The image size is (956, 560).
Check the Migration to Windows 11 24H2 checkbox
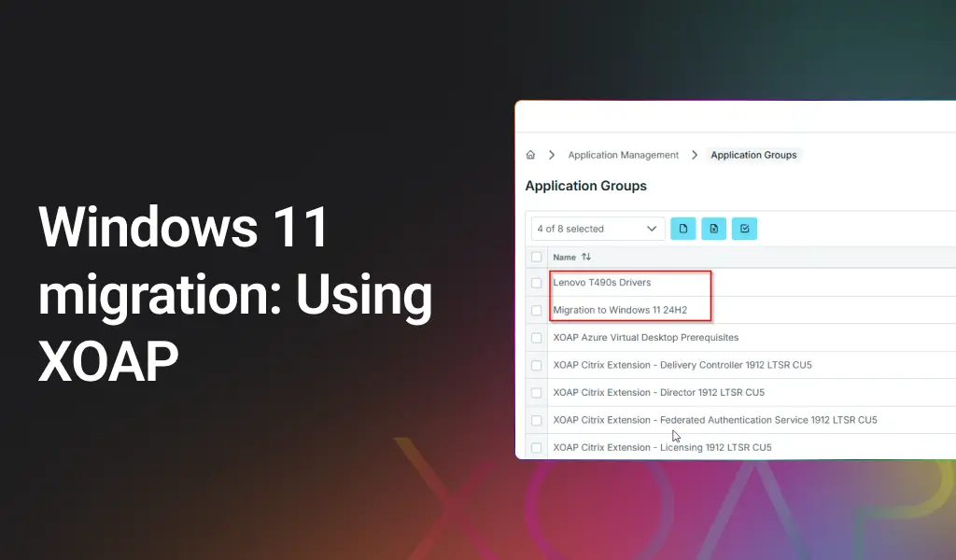(x=537, y=310)
